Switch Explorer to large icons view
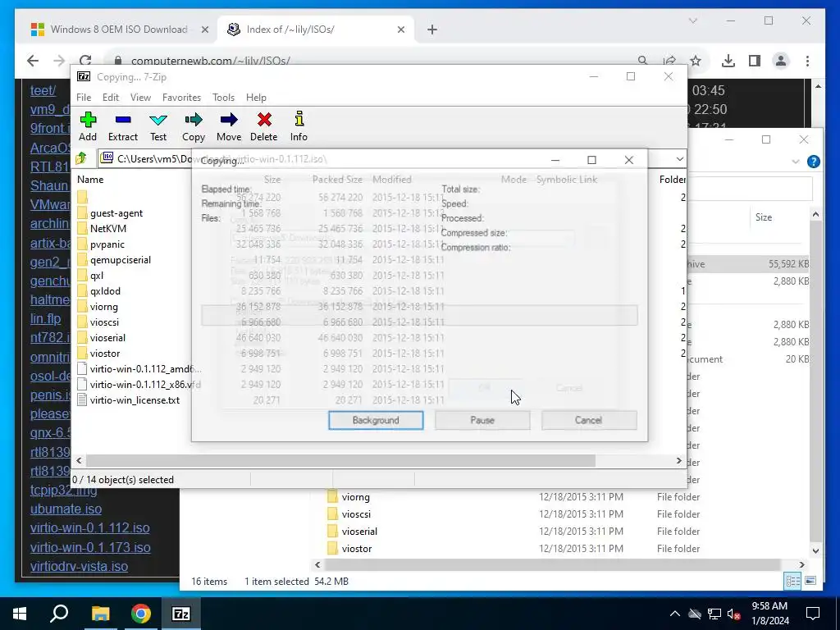Screen dimensions: 840x630 [x=810, y=581]
